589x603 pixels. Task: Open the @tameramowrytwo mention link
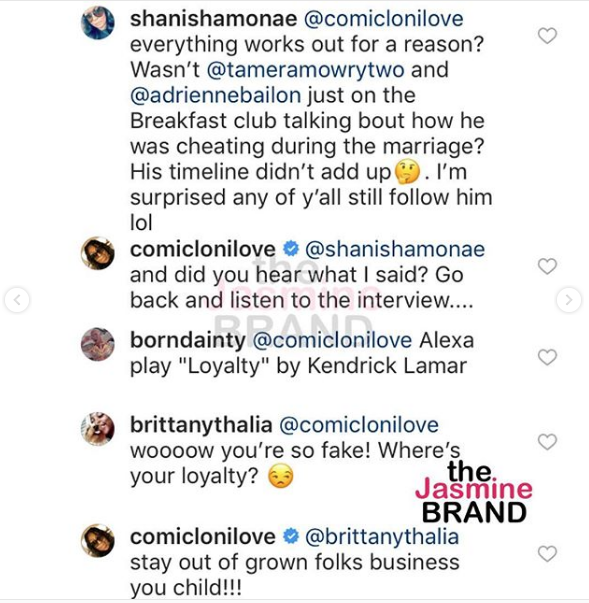pos(306,70)
